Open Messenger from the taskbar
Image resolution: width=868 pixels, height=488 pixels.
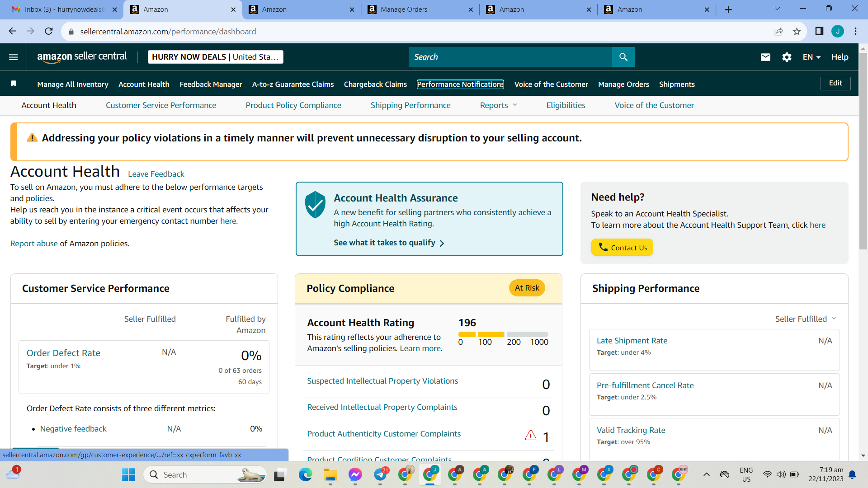point(355,474)
